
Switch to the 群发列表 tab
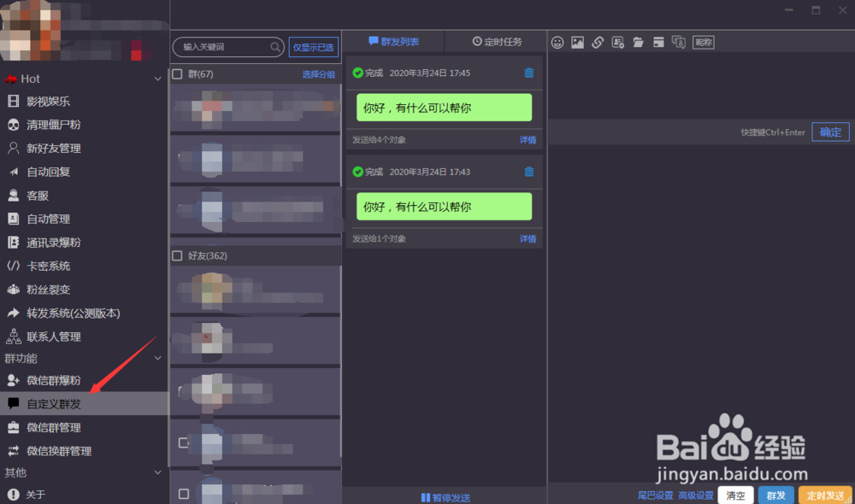tap(393, 42)
